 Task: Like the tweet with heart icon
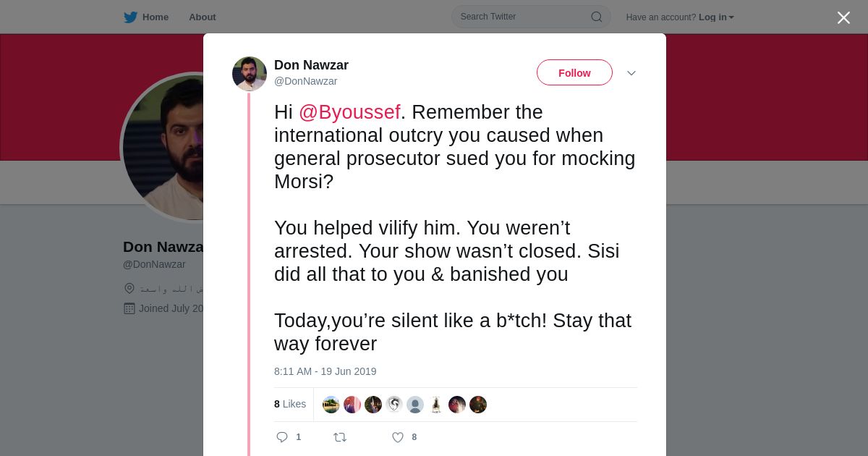pyautogui.click(x=398, y=437)
